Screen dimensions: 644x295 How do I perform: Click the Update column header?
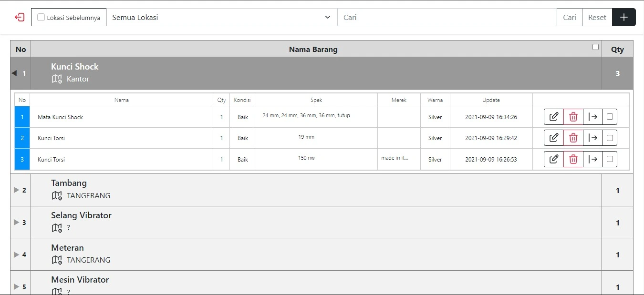[x=491, y=100]
